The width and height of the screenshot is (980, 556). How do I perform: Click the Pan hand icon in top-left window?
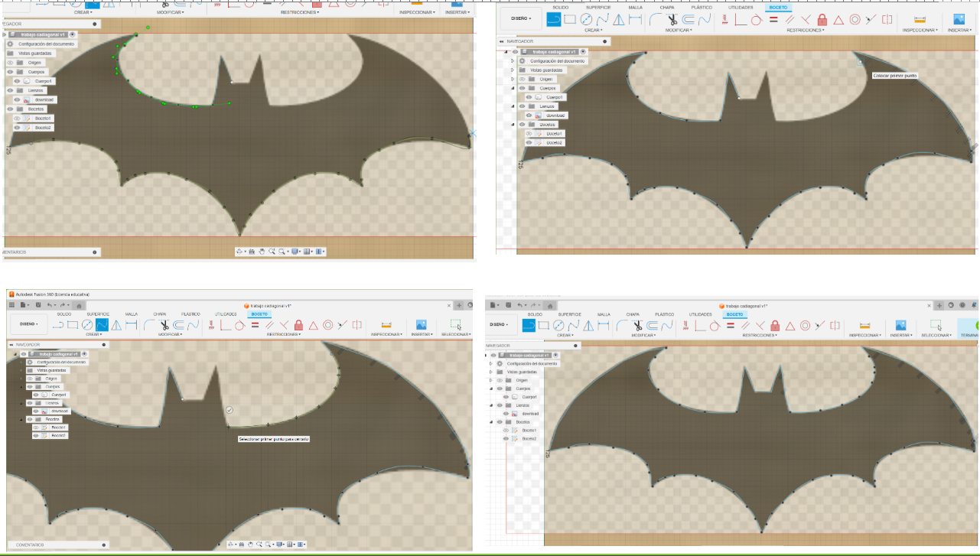(x=262, y=252)
